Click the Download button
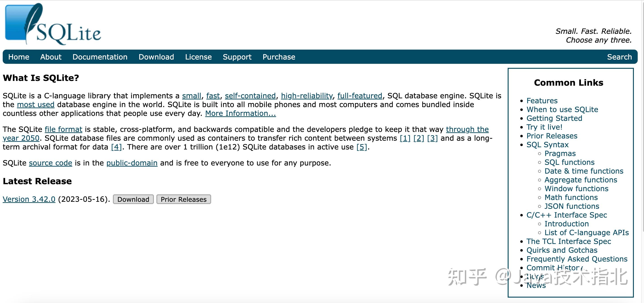 (x=132, y=199)
